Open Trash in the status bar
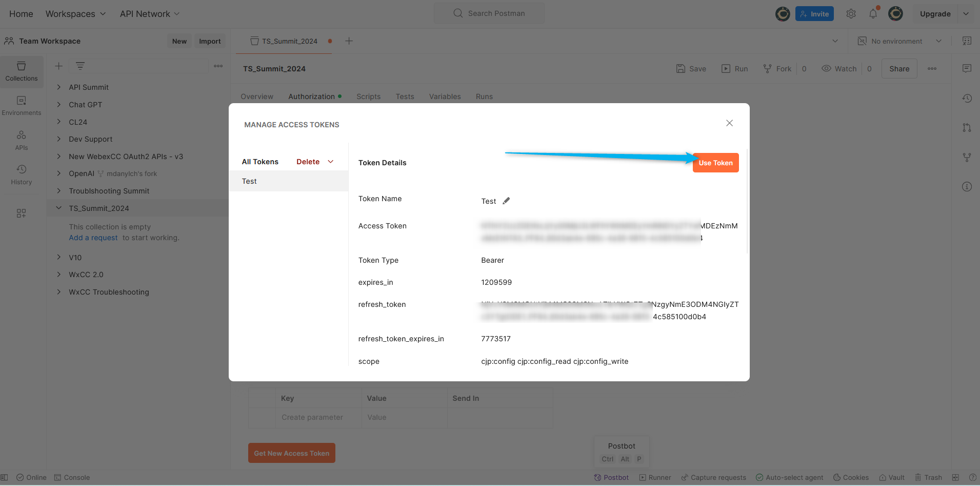Screen dimensions: 980x486 (929, 477)
